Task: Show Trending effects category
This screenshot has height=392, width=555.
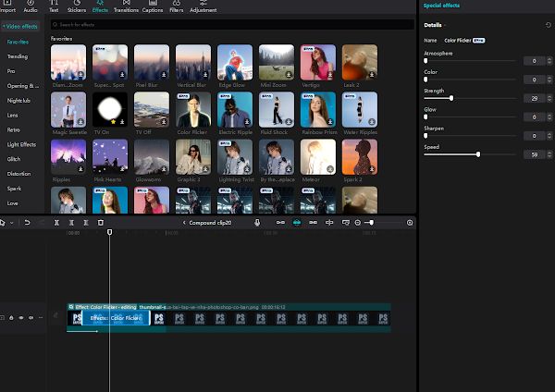Action: tap(18, 56)
